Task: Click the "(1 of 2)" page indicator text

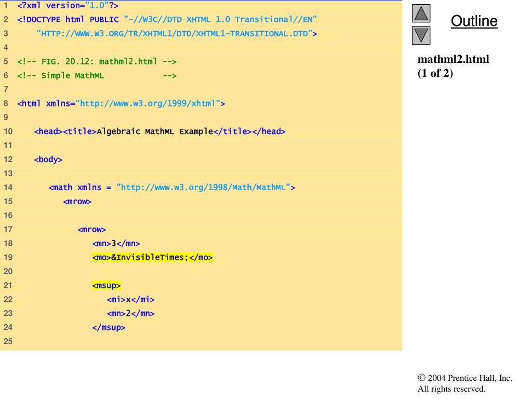Action: point(435,73)
